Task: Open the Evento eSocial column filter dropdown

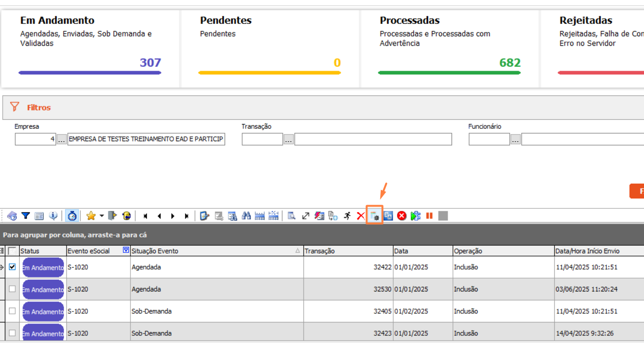Action: pos(126,250)
